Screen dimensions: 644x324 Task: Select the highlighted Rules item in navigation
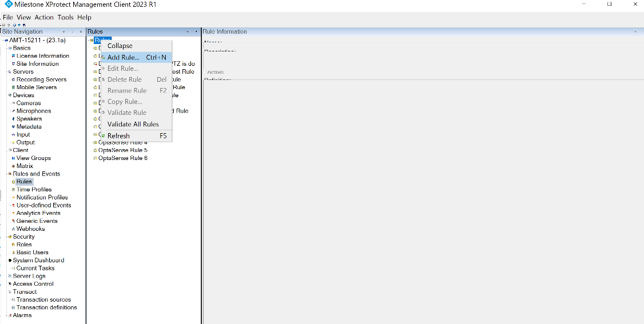(24, 182)
